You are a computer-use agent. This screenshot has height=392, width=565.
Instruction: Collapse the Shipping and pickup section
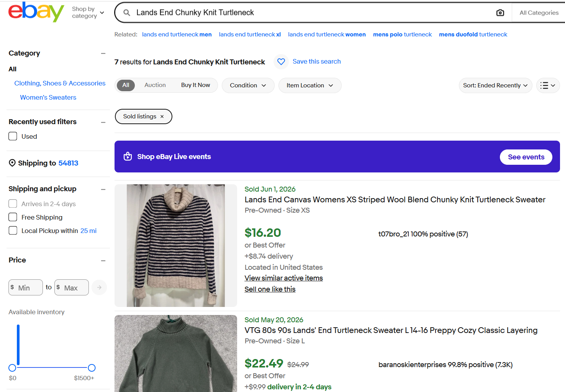pyautogui.click(x=103, y=189)
